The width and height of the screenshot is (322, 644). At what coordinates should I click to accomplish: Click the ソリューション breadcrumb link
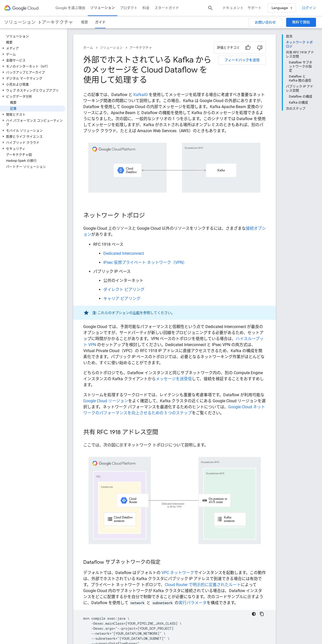click(x=111, y=48)
